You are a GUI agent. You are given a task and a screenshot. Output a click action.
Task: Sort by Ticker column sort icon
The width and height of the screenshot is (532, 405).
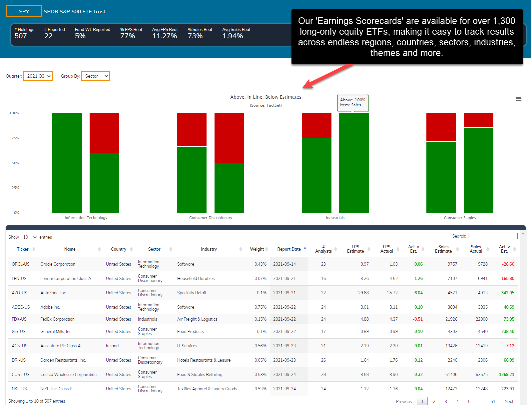point(34,249)
